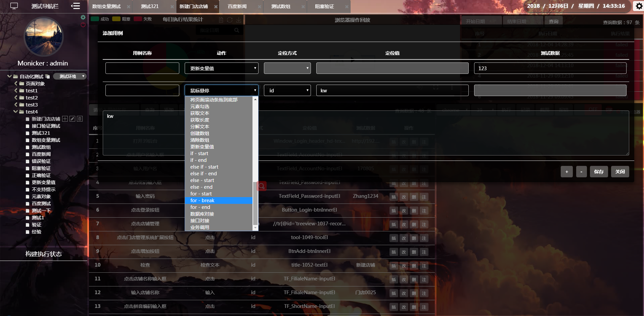Click the red magnifier search icon
The height and width of the screenshot is (316, 644).
click(x=262, y=186)
